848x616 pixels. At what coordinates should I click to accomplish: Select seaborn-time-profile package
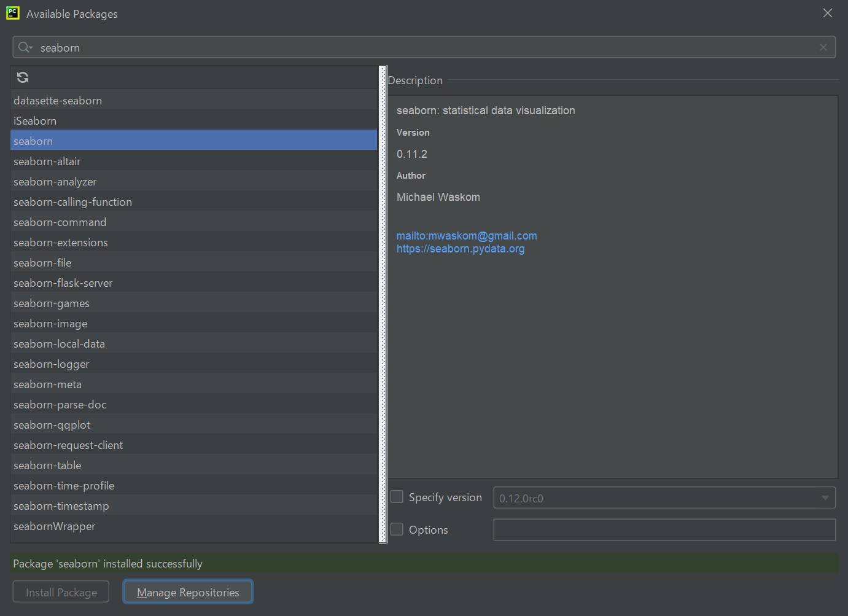(x=193, y=485)
